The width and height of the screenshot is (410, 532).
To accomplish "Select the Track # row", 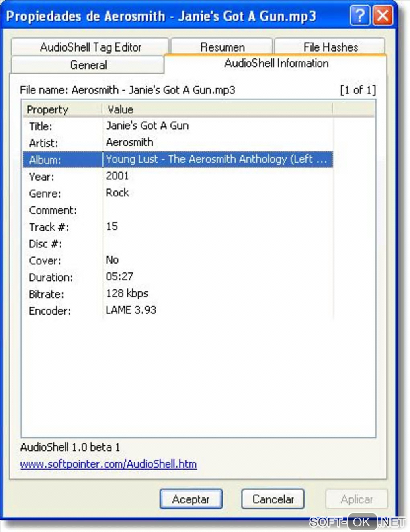I will (178, 227).
